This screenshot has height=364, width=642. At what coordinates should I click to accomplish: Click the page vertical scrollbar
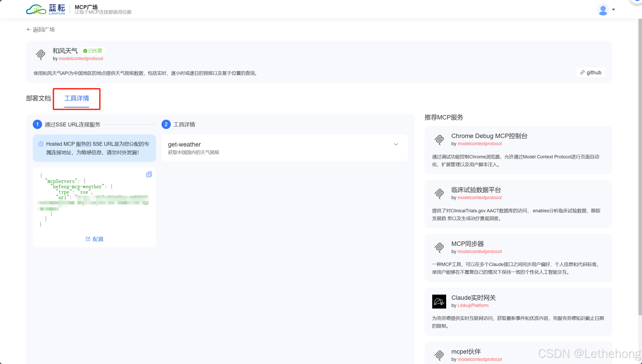click(x=640, y=167)
